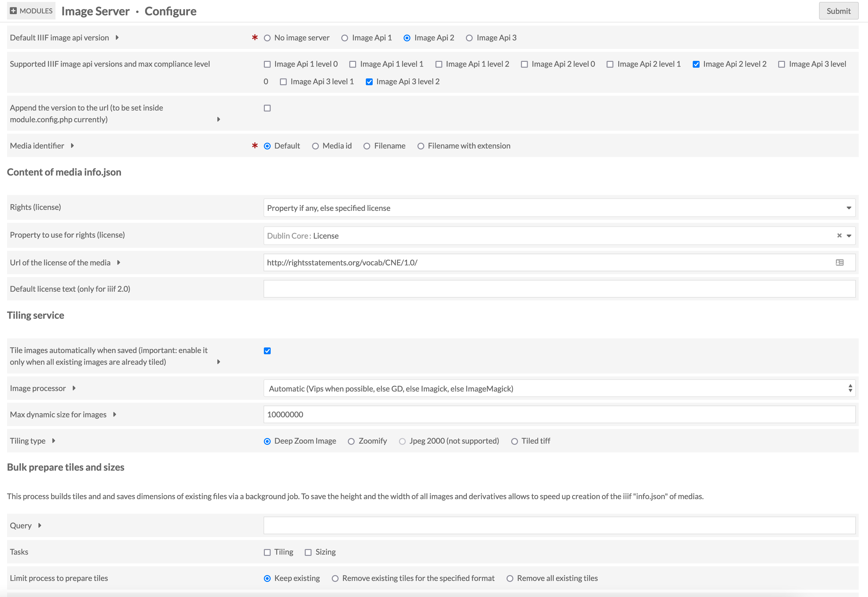The width and height of the screenshot is (868, 597).
Task: Open the Rights (license) dropdown
Action: coord(559,208)
